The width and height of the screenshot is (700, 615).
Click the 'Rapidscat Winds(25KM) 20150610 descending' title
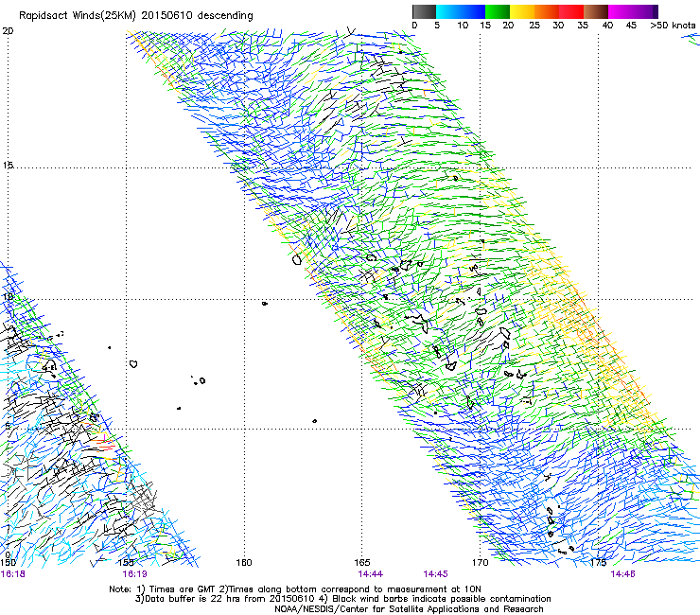[x=135, y=16]
